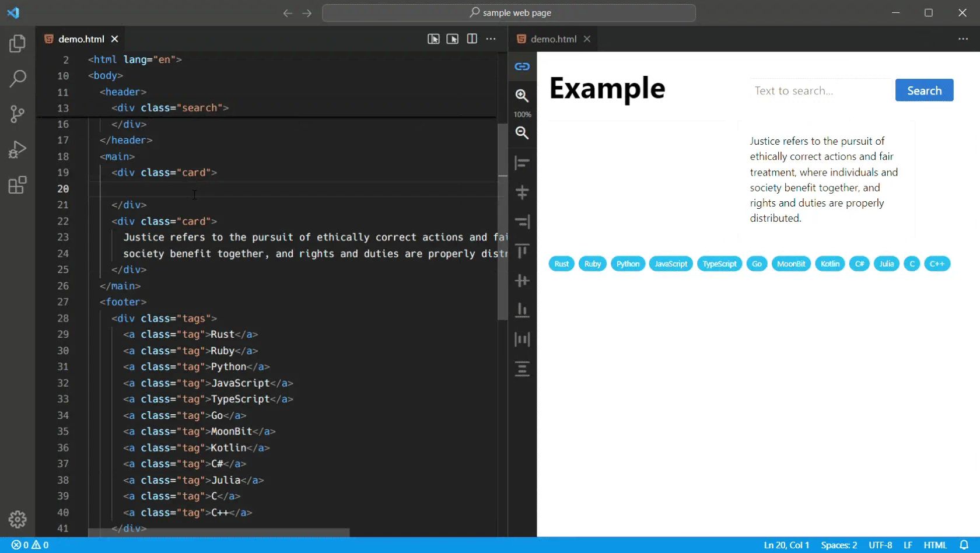Open the Search view in the Activity Bar

pos(17,79)
